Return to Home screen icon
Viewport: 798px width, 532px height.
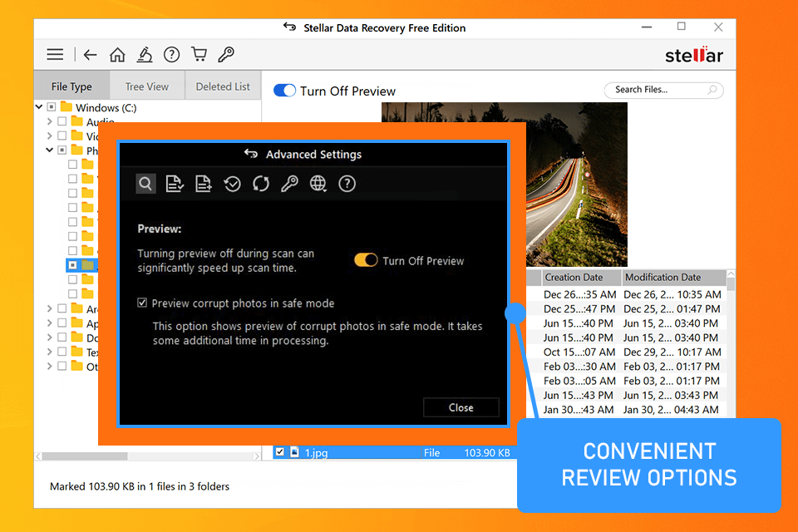tap(117, 55)
